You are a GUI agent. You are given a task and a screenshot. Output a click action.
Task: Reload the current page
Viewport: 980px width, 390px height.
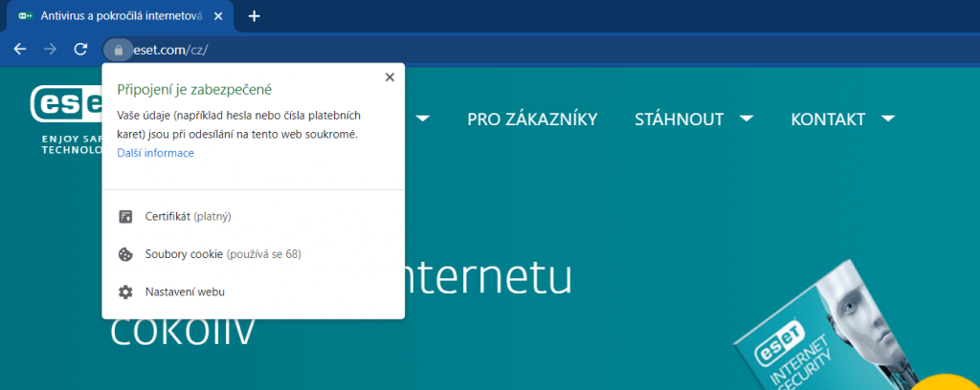pos(81,49)
